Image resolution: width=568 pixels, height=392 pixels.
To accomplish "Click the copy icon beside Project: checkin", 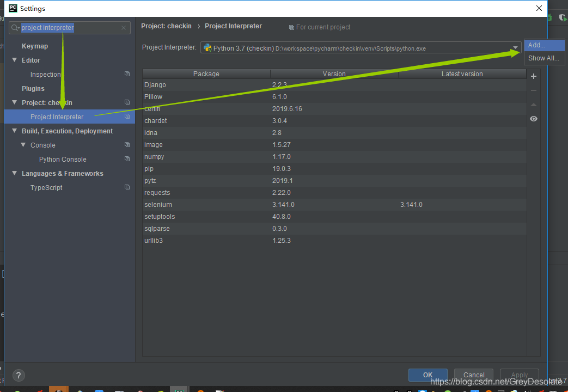I will pyautogui.click(x=127, y=102).
